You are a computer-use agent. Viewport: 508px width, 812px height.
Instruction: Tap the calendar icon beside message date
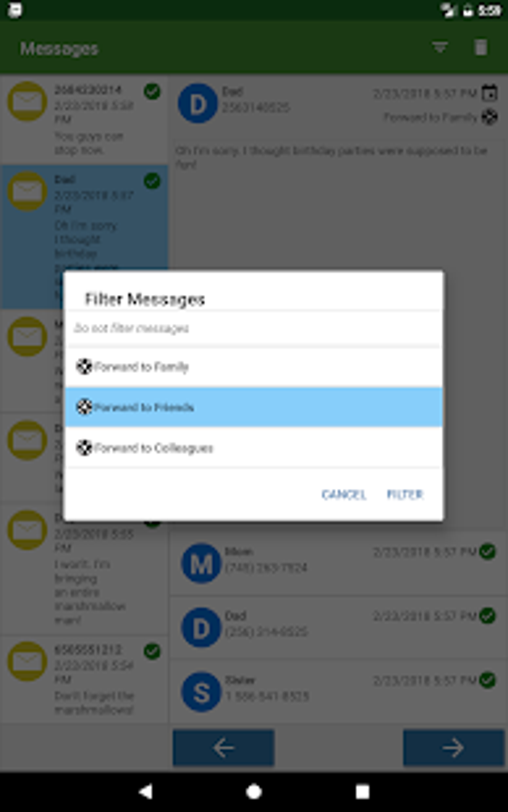click(x=490, y=93)
